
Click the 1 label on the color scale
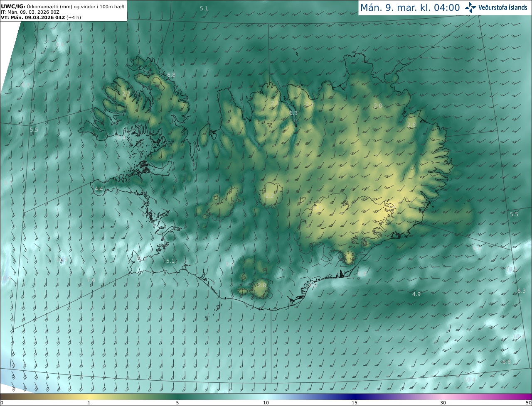[89, 403]
